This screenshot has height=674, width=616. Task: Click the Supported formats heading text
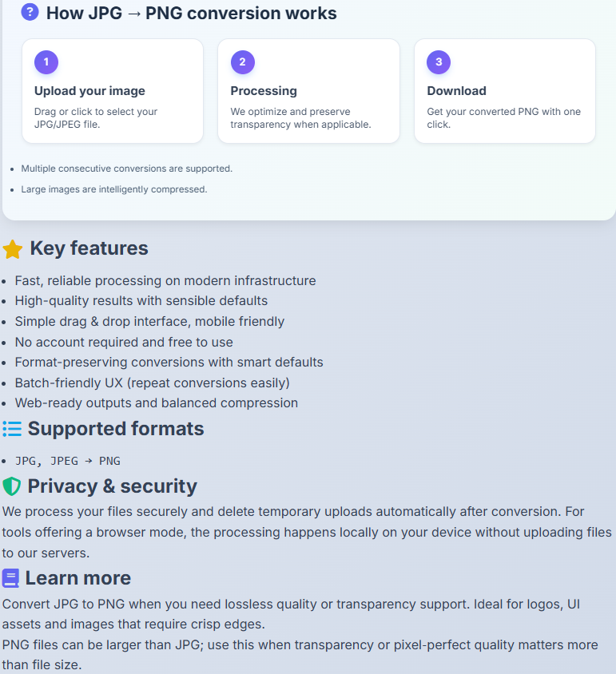116,429
